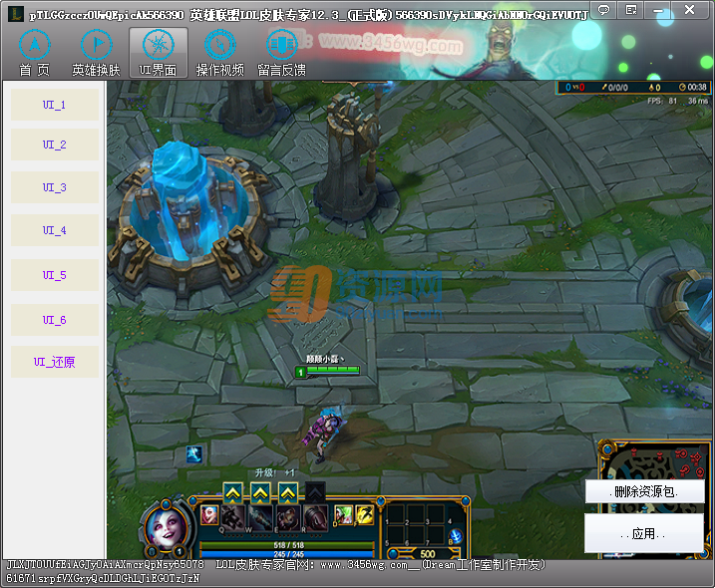715x588 pixels.
Task: Open the 操作视频 tab
Action: pyautogui.click(x=219, y=53)
